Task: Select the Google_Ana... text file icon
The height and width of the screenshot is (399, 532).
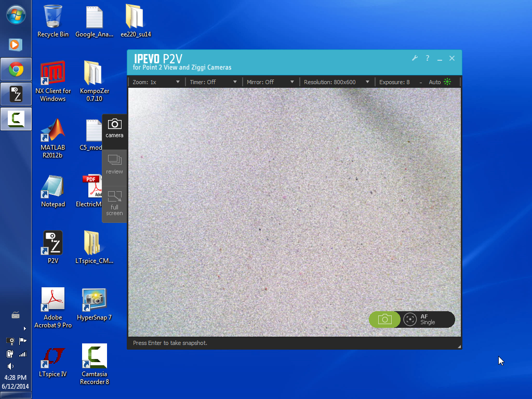Action: tap(95, 21)
